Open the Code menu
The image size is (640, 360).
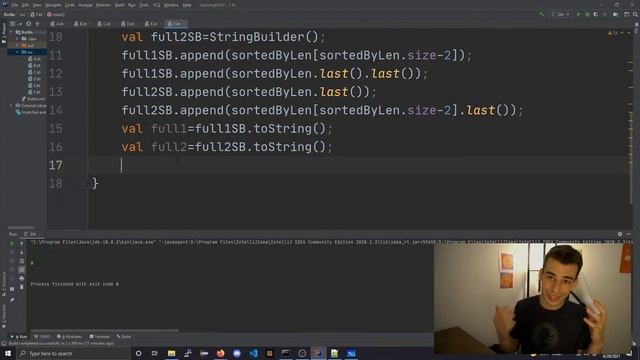point(70,5)
